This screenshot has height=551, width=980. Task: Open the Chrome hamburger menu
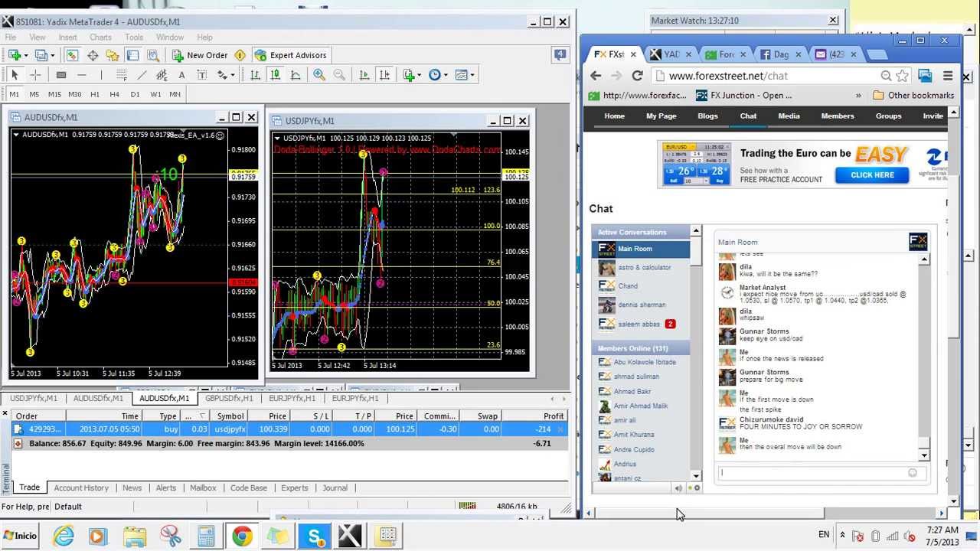pos(948,76)
